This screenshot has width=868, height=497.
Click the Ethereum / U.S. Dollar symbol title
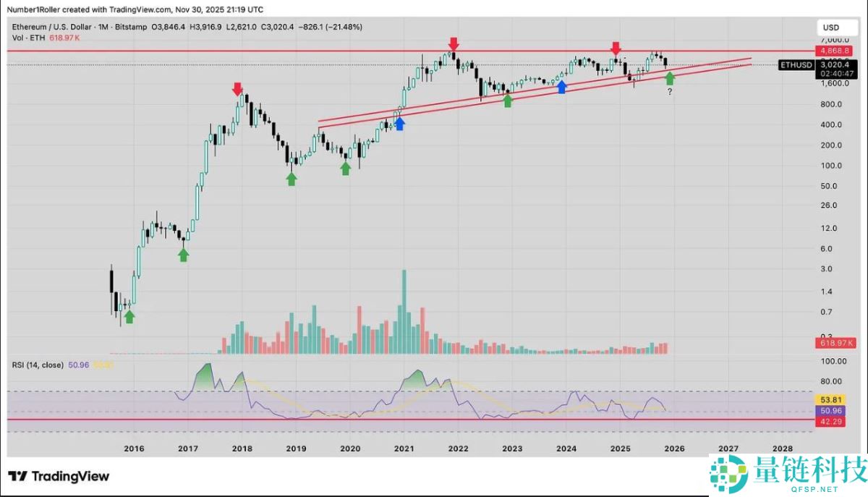54,27
